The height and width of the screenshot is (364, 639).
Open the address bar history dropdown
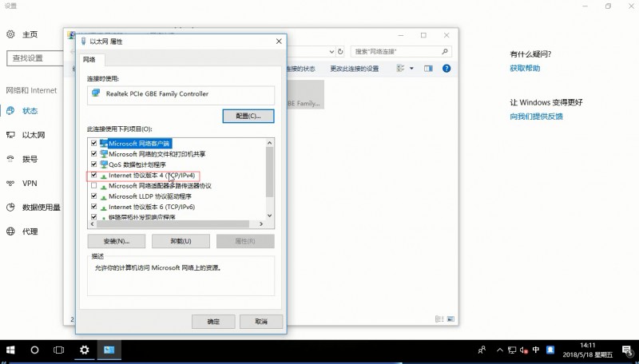[x=331, y=52]
